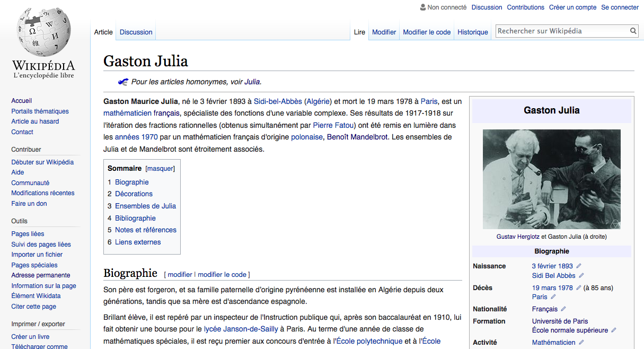
Task: Click the polonaise link
Action: click(307, 137)
